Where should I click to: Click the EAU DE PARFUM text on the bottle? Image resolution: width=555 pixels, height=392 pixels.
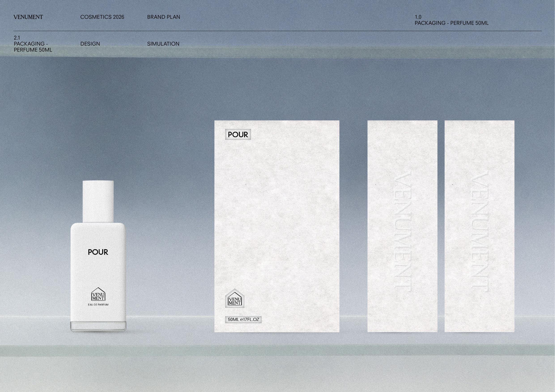tap(98, 305)
